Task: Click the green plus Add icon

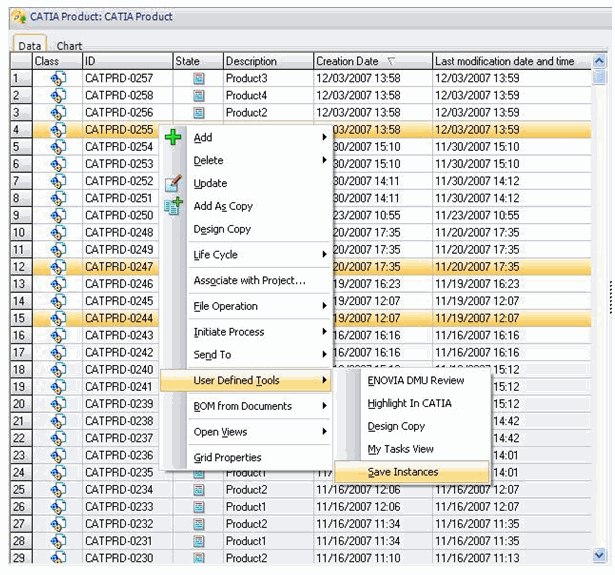Action: 174,137
